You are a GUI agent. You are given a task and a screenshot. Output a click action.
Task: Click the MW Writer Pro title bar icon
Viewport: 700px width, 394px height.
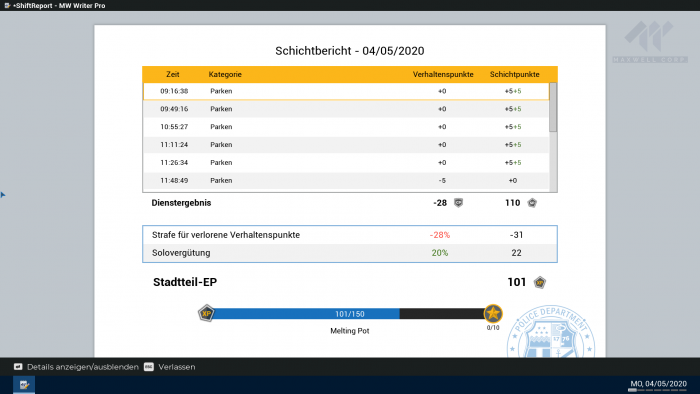tap(7, 5)
